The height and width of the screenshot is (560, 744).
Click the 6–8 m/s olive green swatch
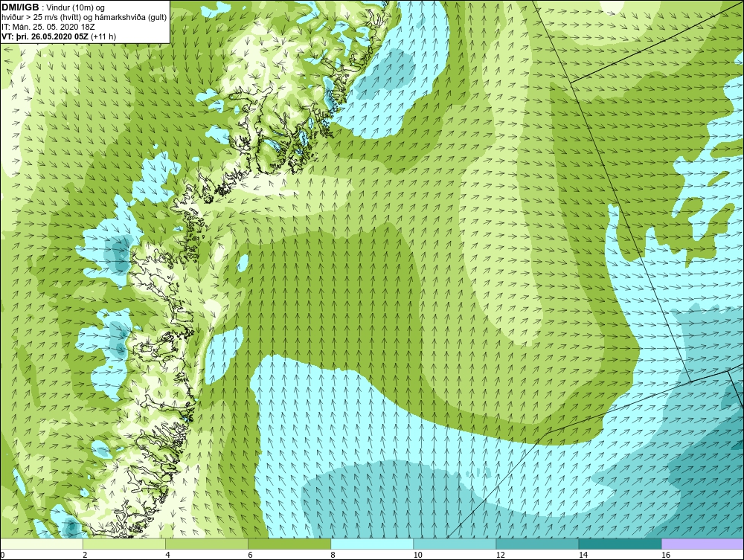[x=289, y=544]
